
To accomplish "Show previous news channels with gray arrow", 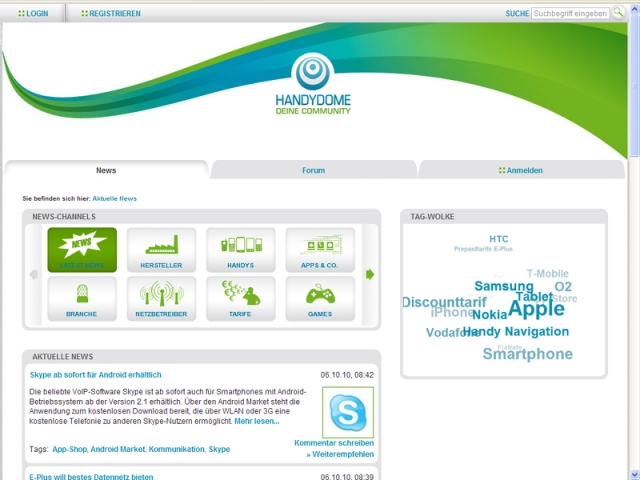I will [34, 274].
